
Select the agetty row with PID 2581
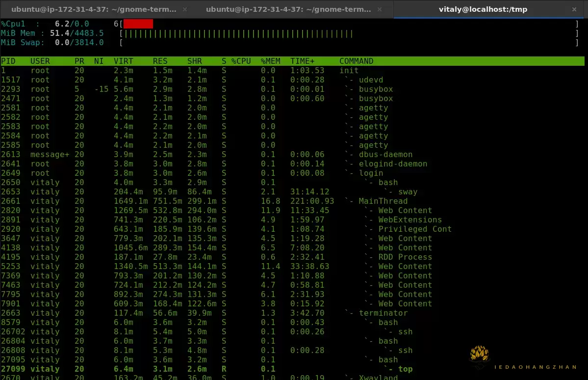[292, 108]
